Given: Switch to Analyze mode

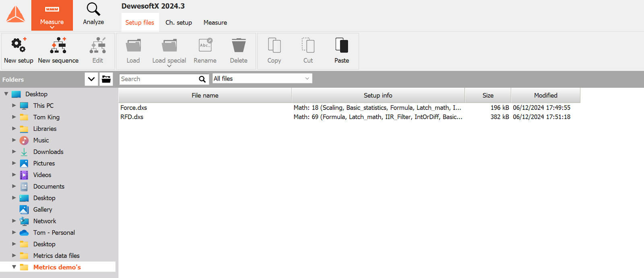Looking at the screenshot, I should click(x=93, y=14).
